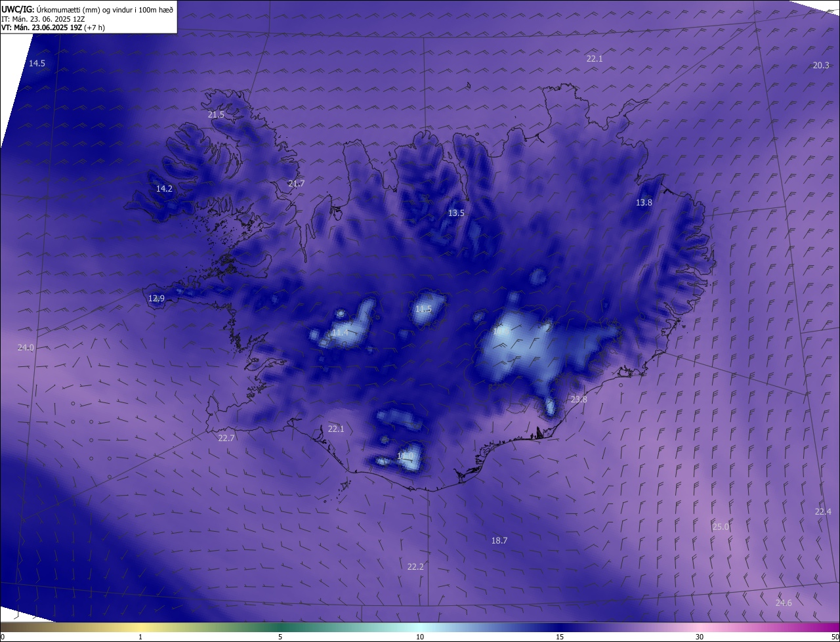Click the 11.4 value label

(x=340, y=333)
